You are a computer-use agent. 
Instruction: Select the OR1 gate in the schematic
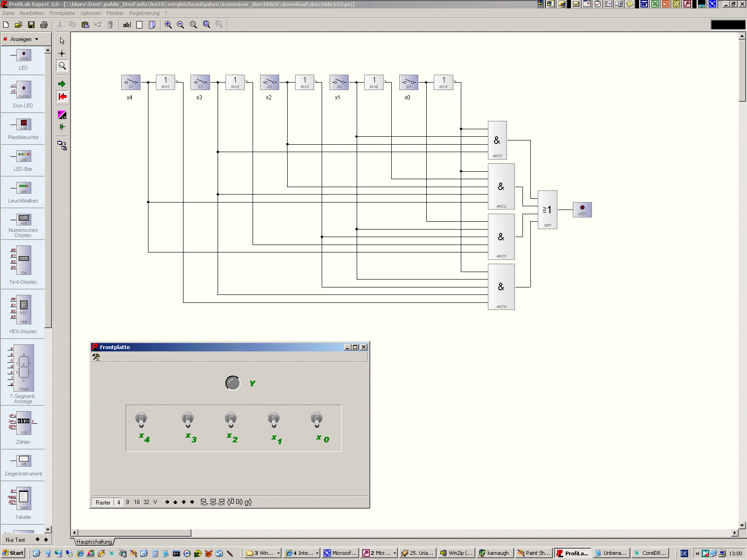pyautogui.click(x=548, y=210)
